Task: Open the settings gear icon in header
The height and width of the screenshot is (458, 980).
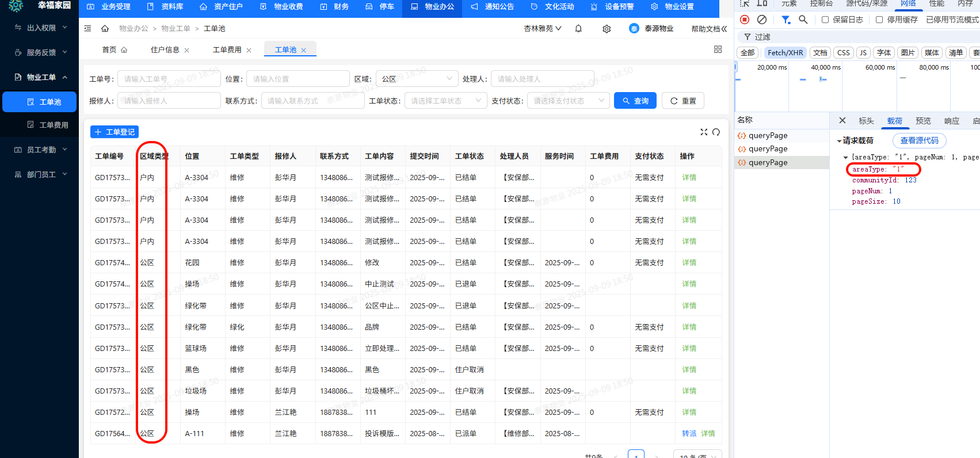Action: click(607, 29)
